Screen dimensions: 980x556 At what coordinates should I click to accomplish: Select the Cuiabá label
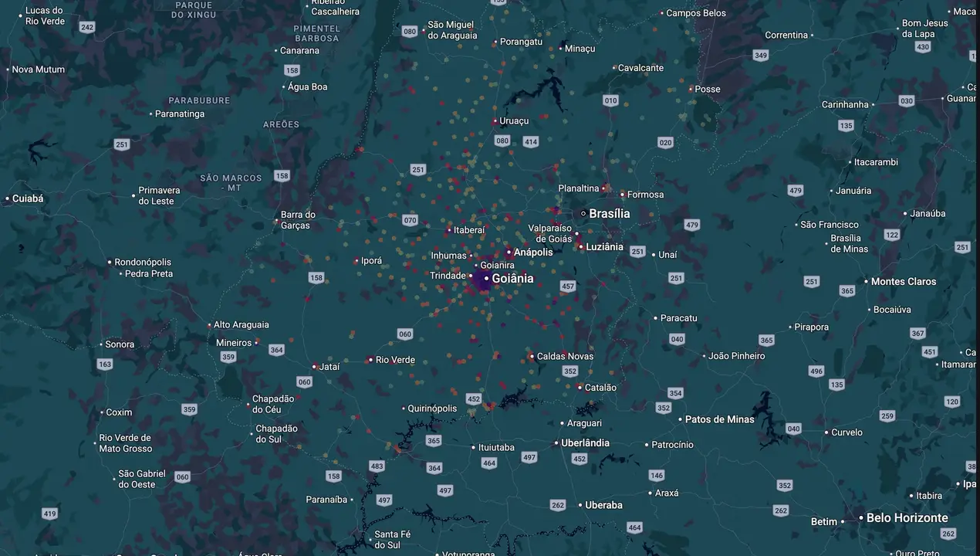(28, 198)
